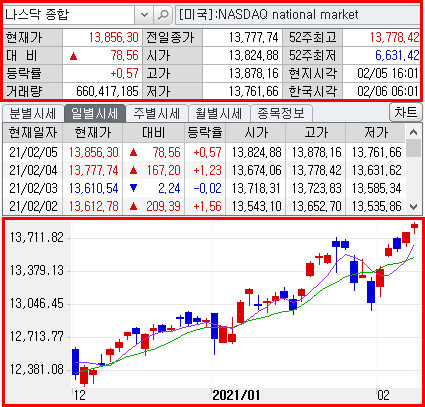Click the table scrollbar up arrow
Viewport: 425px width, 407px height.
pyautogui.click(x=414, y=132)
